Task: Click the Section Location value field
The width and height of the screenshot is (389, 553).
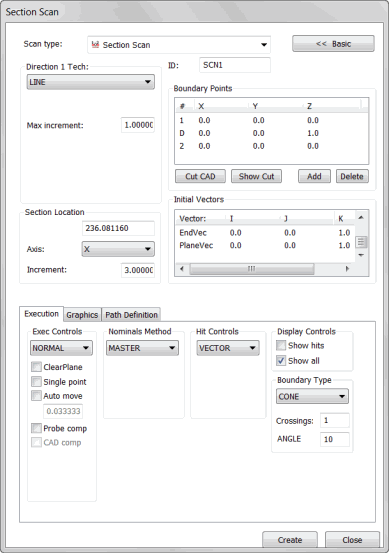Action: [118, 228]
